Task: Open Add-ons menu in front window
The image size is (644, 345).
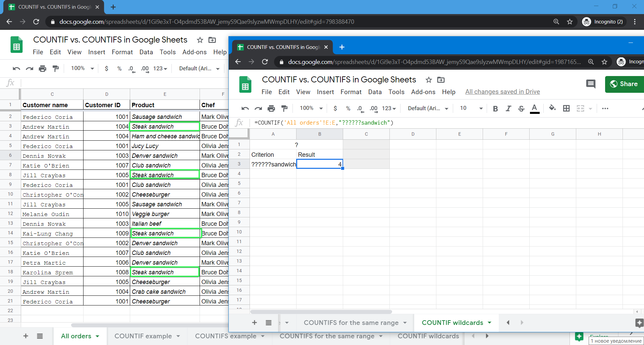Action: click(423, 92)
